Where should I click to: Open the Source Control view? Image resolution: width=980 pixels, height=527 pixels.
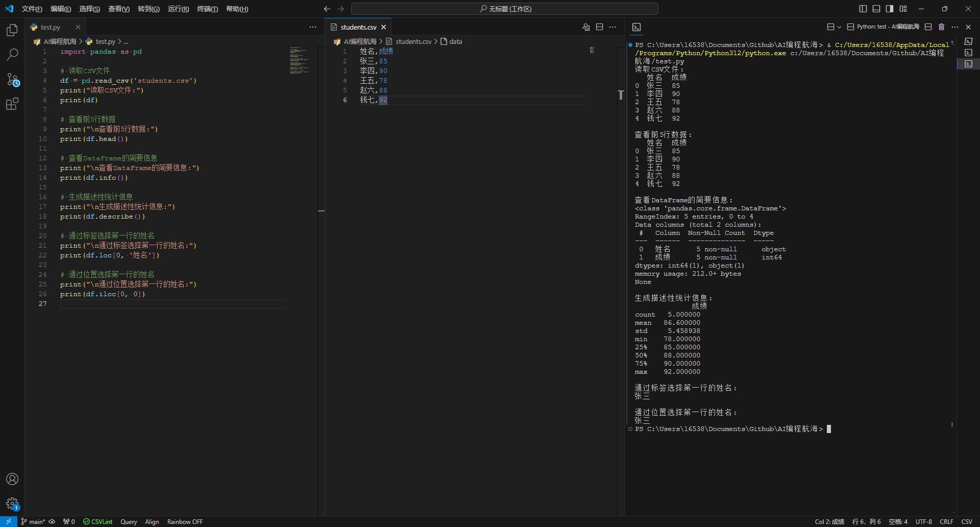pos(12,80)
